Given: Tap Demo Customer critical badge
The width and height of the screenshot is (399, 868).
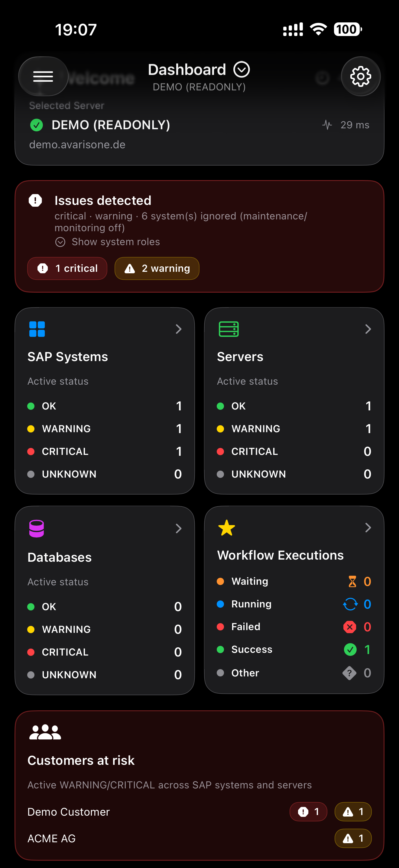Looking at the screenshot, I should pyautogui.click(x=309, y=812).
